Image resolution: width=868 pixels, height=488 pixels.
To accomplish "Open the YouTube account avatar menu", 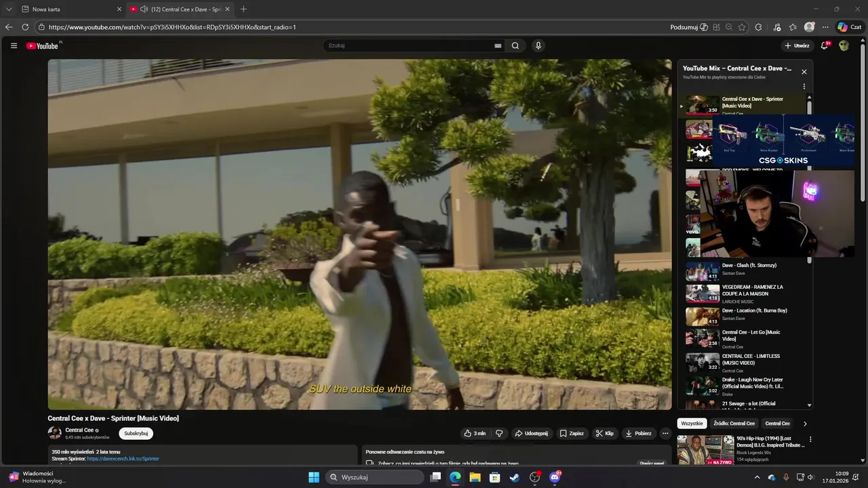I will tap(844, 45).
